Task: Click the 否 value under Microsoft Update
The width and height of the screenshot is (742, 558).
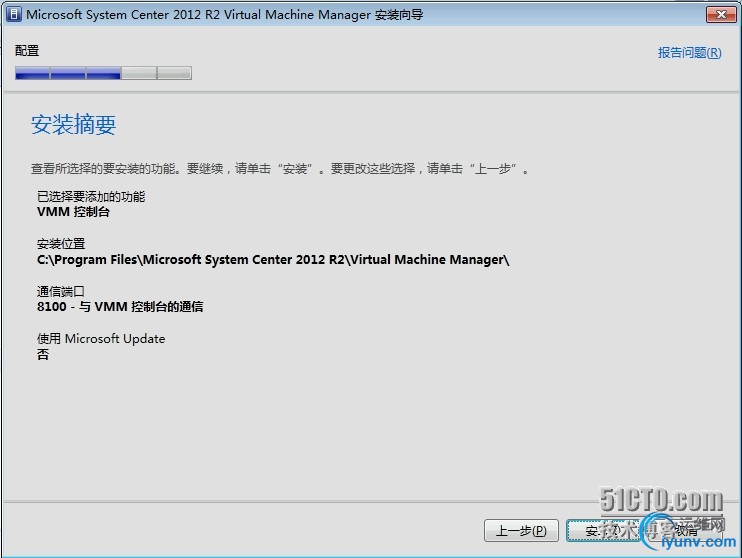Action: [x=43, y=354]
